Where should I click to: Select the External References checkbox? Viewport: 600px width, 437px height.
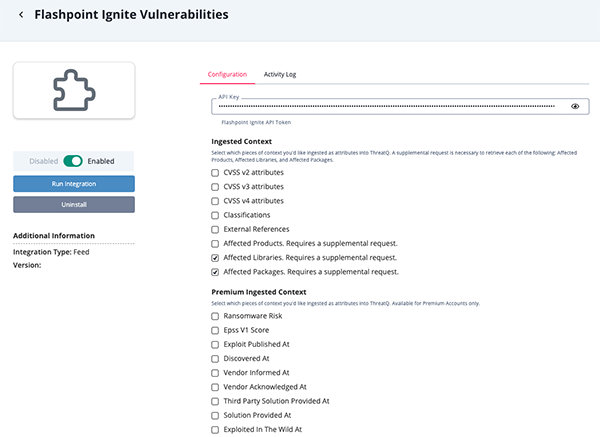[x=215, y=229]
